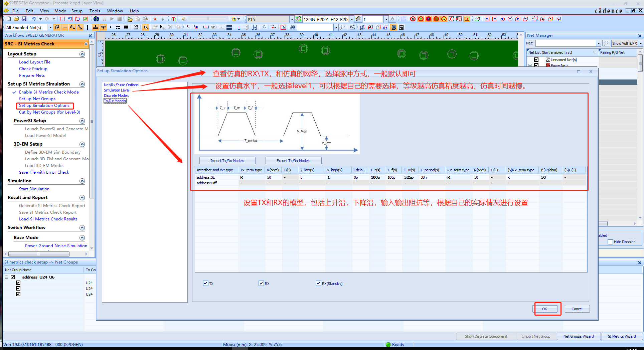Uncheck the TX checkbox
644x350 pixels.
(x=205, y=284)
